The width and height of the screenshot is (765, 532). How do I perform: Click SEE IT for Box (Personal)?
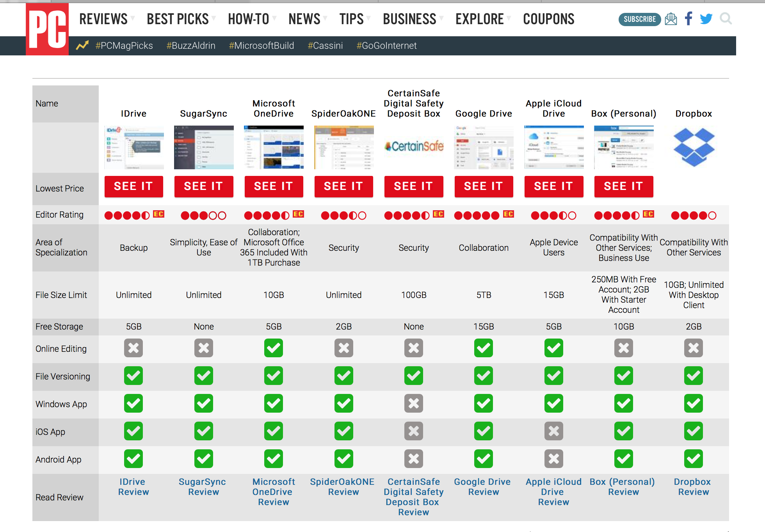coord(624,186)
